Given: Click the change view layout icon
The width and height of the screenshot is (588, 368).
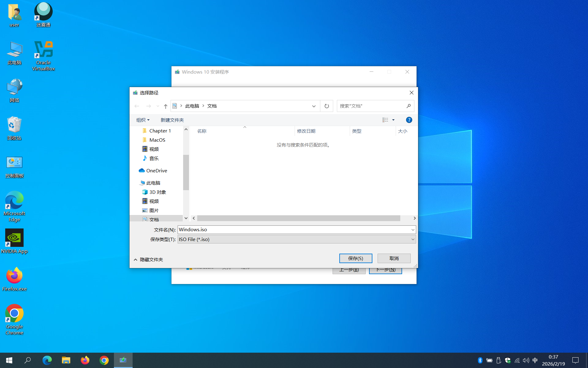Looking at the screenshot, I should coord(385,120).
